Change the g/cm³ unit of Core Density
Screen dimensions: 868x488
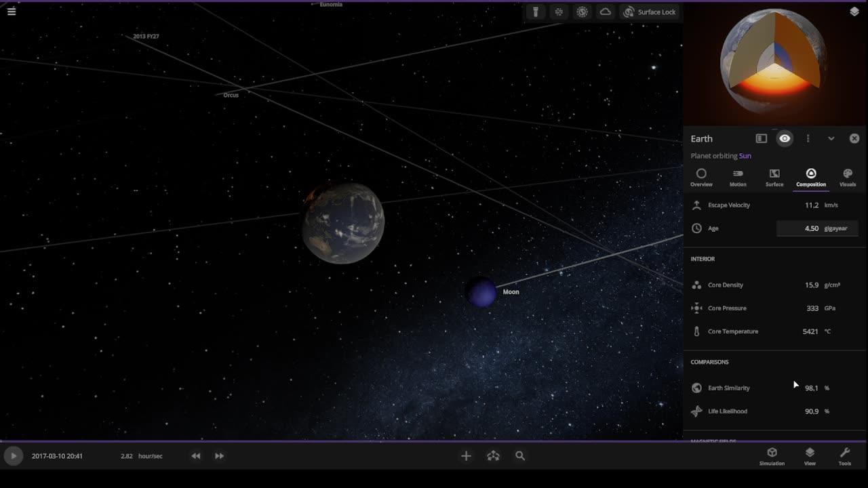pos(832,285)
